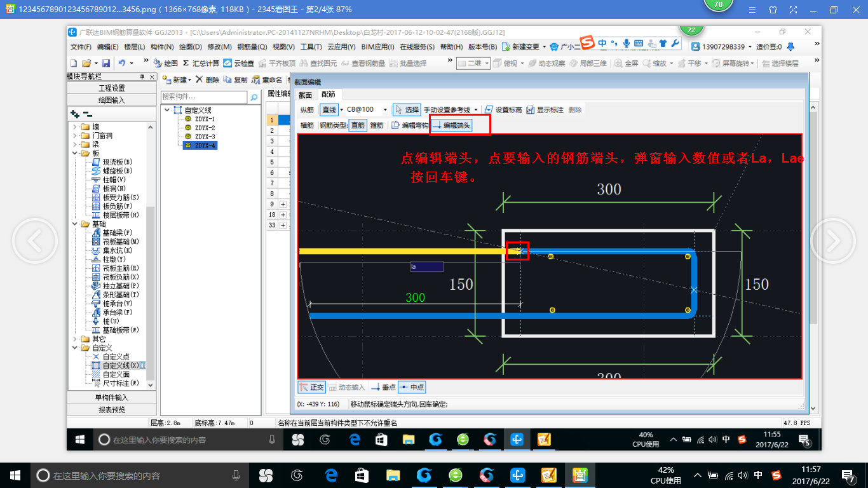This screenshot has height=488, width=868.
Task: Click 显示标注 show annotation tool
Action: click(x=545, y=110)
